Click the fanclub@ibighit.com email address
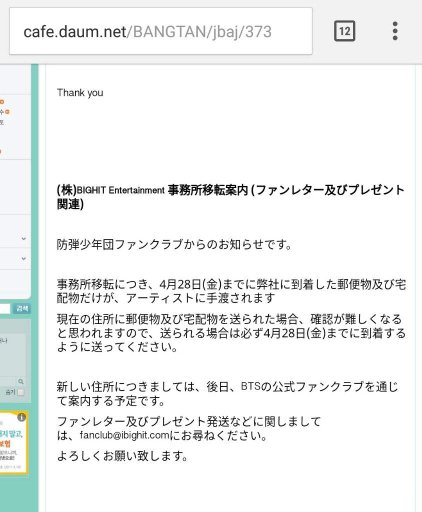 point(125,435)
